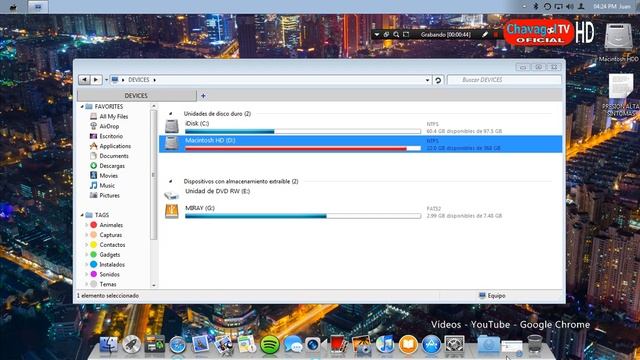640x360 pixels.
Task: Click the sidebar scrollbar down arrow
Action: [x=154, y=285]
